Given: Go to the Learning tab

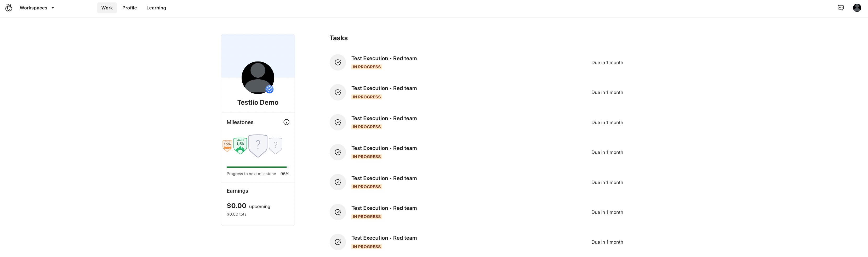Looking at the screenshot, I should [x=156, y=8].
